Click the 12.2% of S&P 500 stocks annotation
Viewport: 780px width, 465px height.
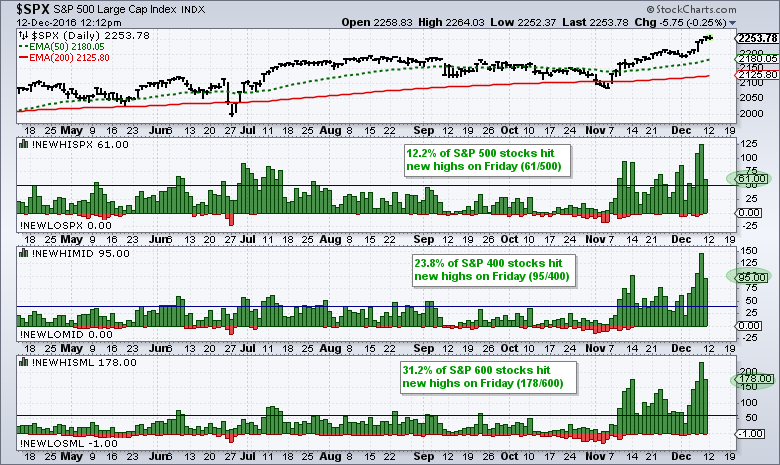coord(487,160)
